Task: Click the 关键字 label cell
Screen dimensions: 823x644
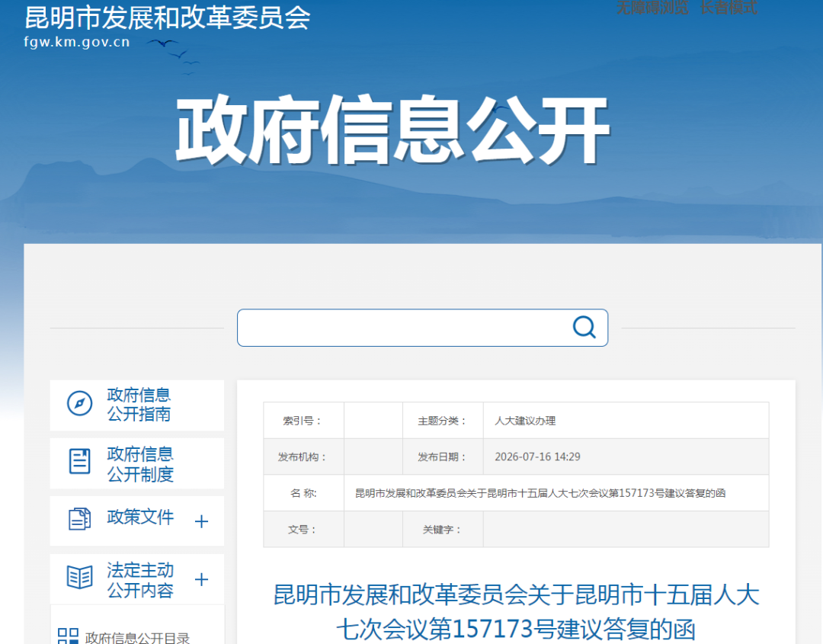Action: click(443, 529)
